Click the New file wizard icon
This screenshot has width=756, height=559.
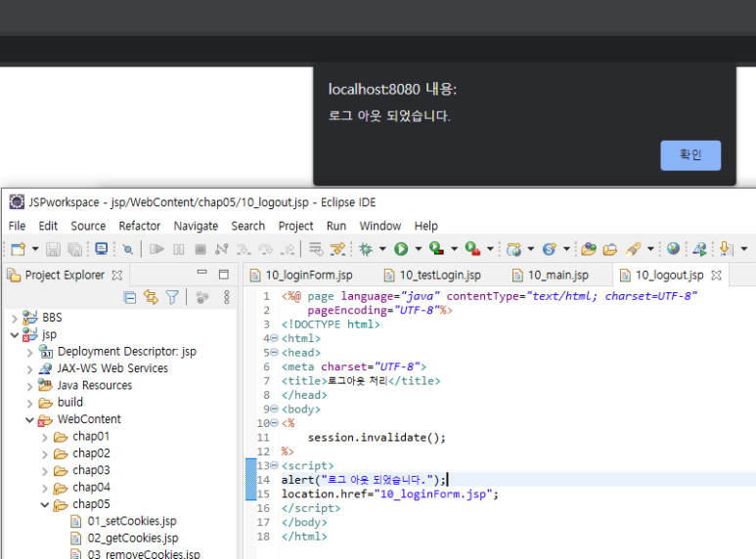click(x=19, y=249)
